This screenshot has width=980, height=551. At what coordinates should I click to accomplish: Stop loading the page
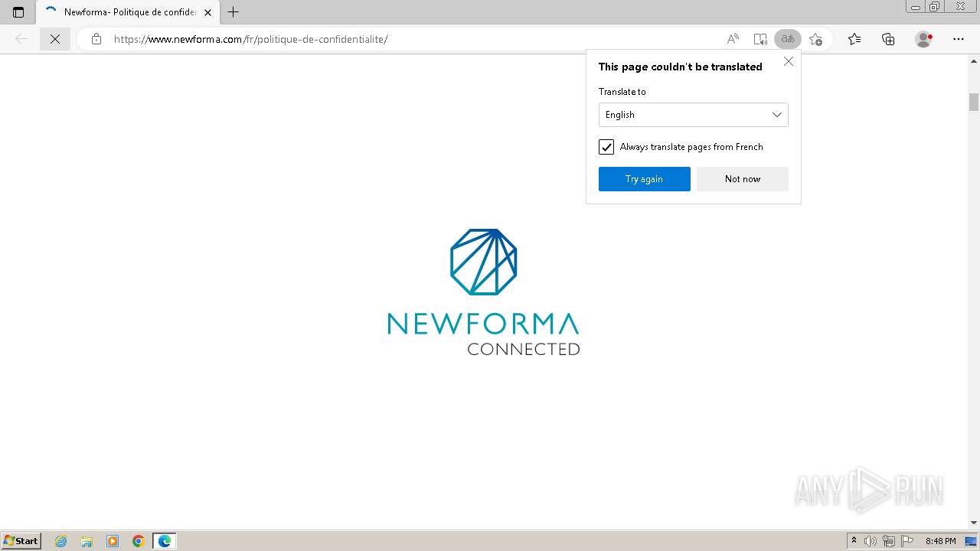click(x=55, y=39)
